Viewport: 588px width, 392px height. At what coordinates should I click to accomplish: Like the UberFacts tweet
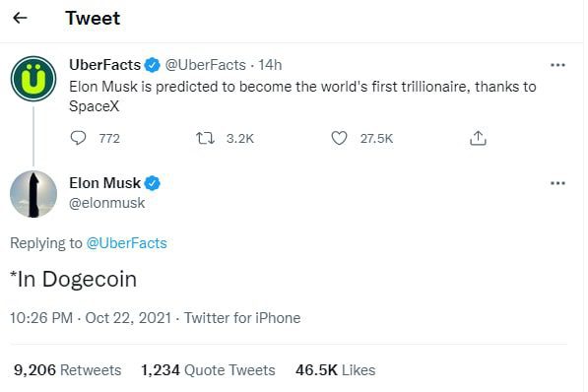pyautogui.click(x=339, y=139)
